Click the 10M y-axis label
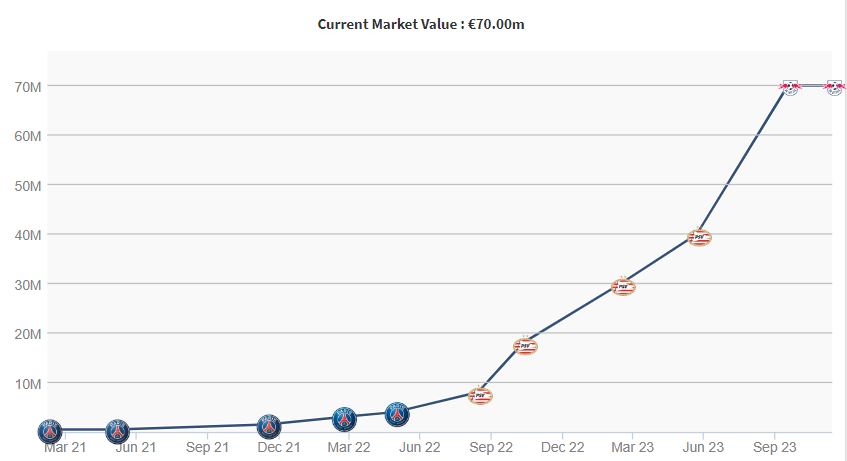The image size is (847, 461). click(27, 384)
